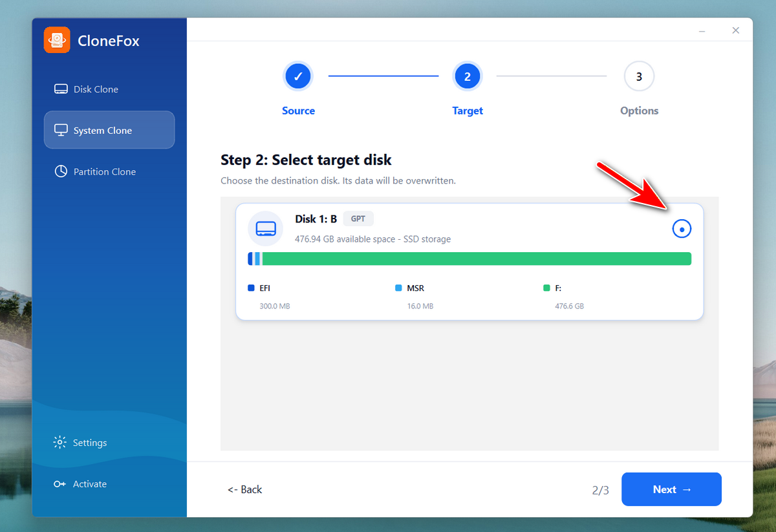Screen dimensions: 776x532
Task: Close the CloneFox window
Action: 735,30
